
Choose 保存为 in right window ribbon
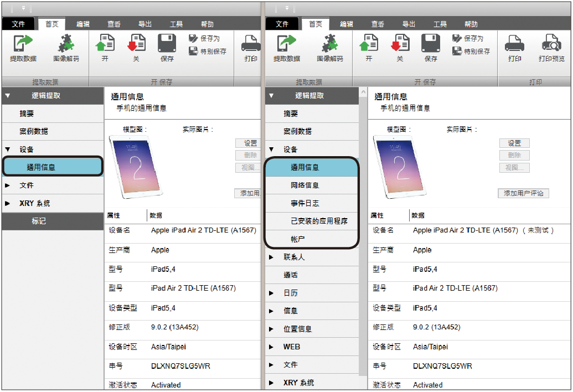click(x=468, y=38)
